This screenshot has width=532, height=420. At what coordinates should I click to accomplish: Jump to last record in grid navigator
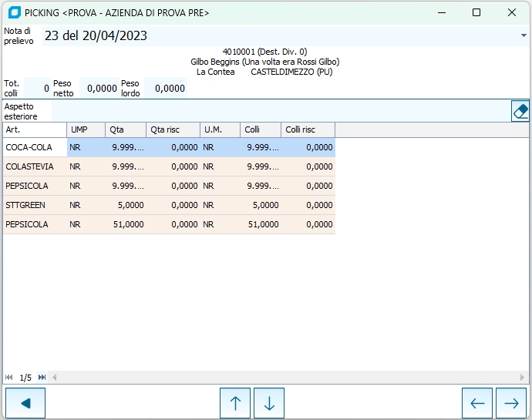pyautogui.click(x=42, y=378)
